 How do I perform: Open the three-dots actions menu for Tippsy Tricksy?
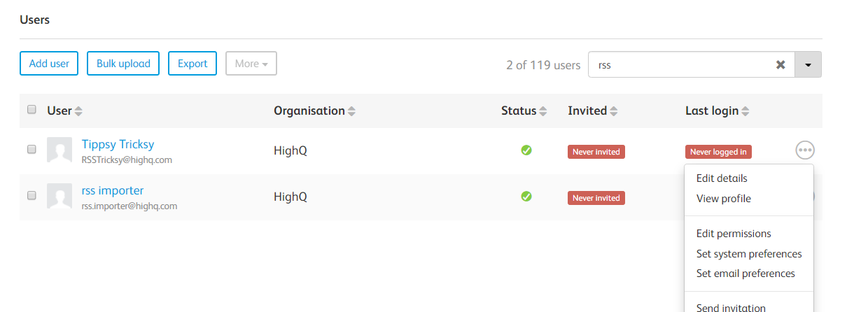click(x=805, y=150)
